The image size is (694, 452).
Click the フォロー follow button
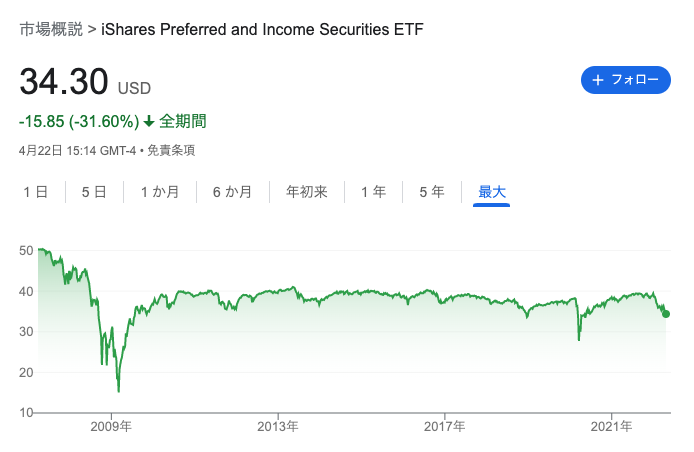[x=625, y=80]
